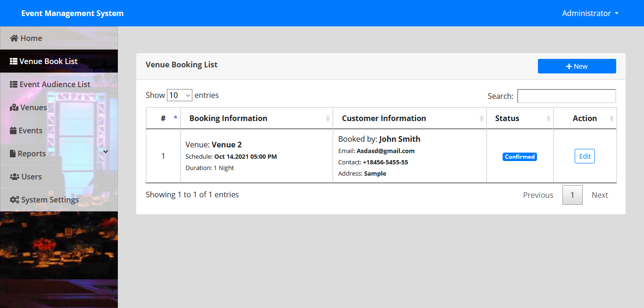Click Duration 1 Night text

pos(210,168)
